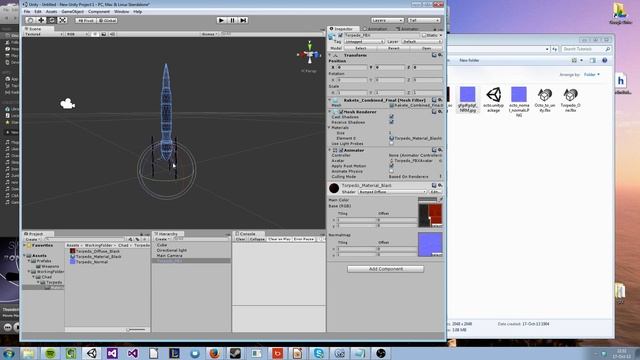640x360 pixels.
Task: Click the Select button in Model row
Action: [x=360, y=48]
